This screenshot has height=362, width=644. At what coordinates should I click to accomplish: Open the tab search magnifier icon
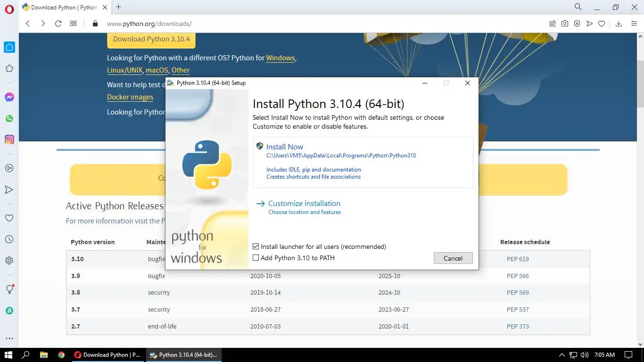click(x=578, y=7)
